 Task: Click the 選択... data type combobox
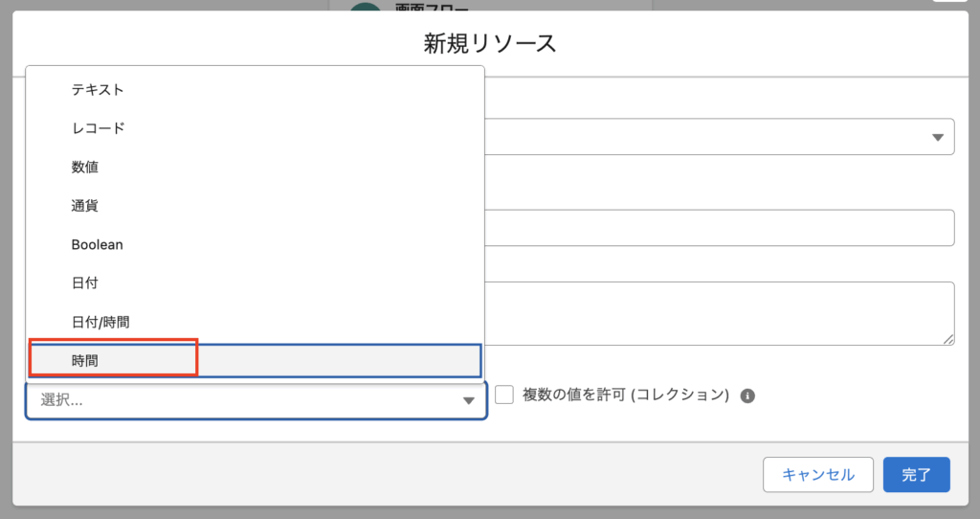[x=239, y=400]
